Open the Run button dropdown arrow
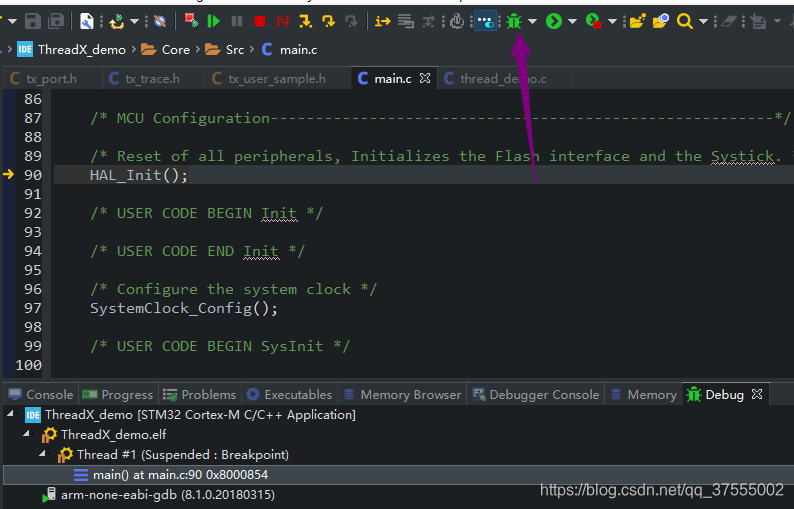Image resolution: width=794 pixels, height=509 pixels. click(x=572, y=22)
